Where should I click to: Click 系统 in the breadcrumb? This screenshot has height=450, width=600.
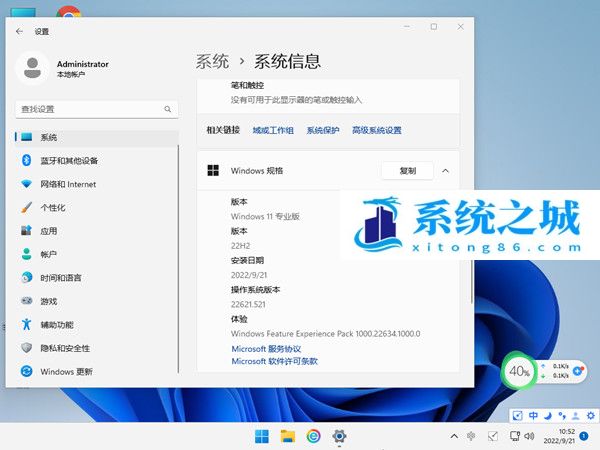(212, 61)
